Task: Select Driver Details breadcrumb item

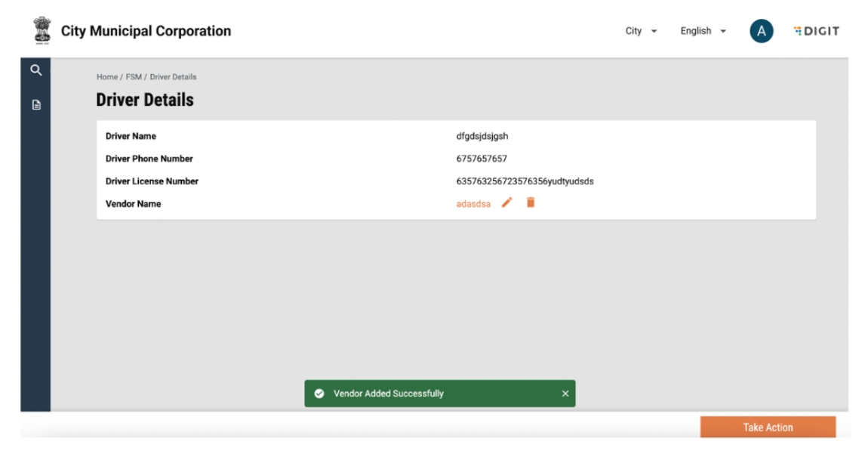Action: coord(173,77)
